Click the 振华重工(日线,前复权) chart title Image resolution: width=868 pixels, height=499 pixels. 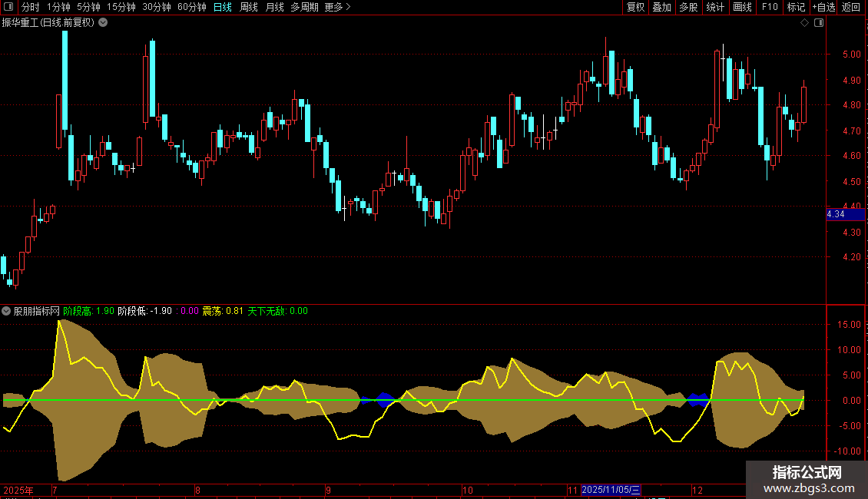point(48,23)
